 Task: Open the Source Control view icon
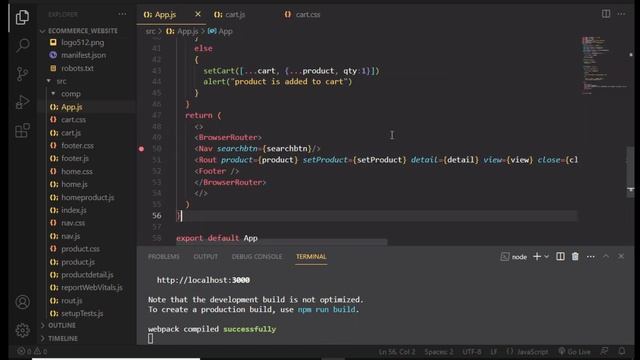(22, 74)
